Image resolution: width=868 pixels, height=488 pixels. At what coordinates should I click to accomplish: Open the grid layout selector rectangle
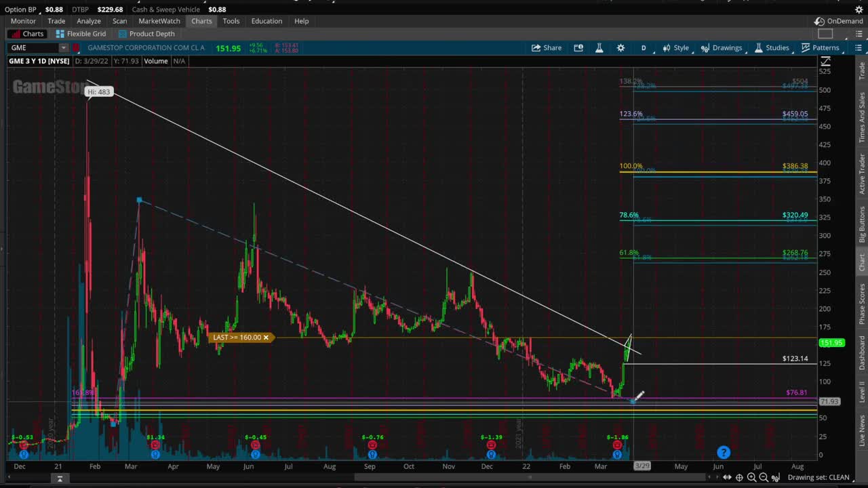[825, 34]
